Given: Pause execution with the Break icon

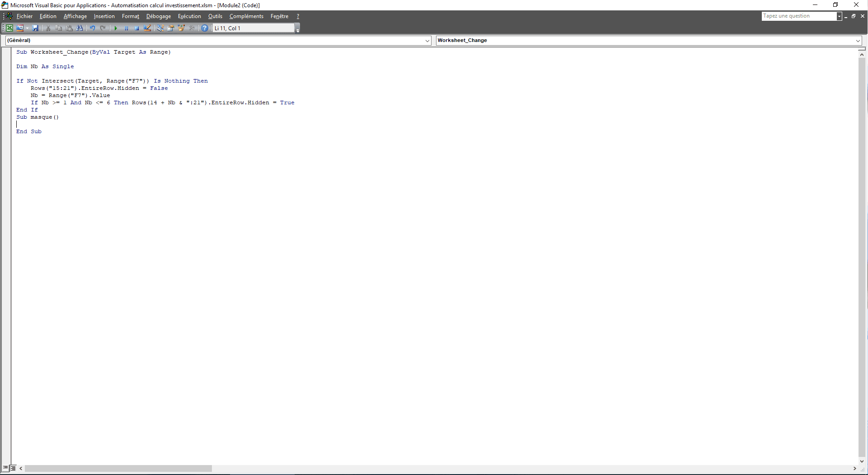Looking at the screenshot, I should [127, 28].
